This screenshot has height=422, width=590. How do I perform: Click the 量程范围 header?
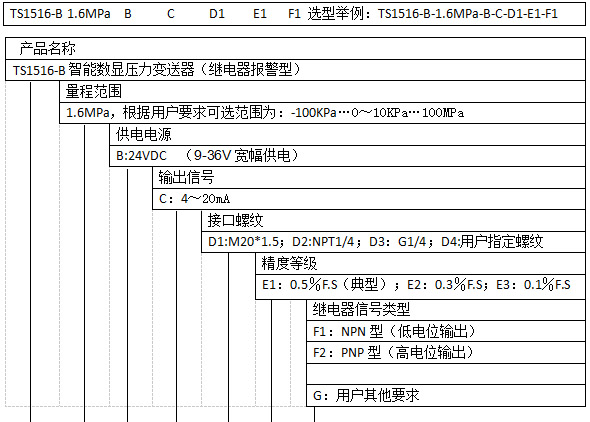point(322,91)
